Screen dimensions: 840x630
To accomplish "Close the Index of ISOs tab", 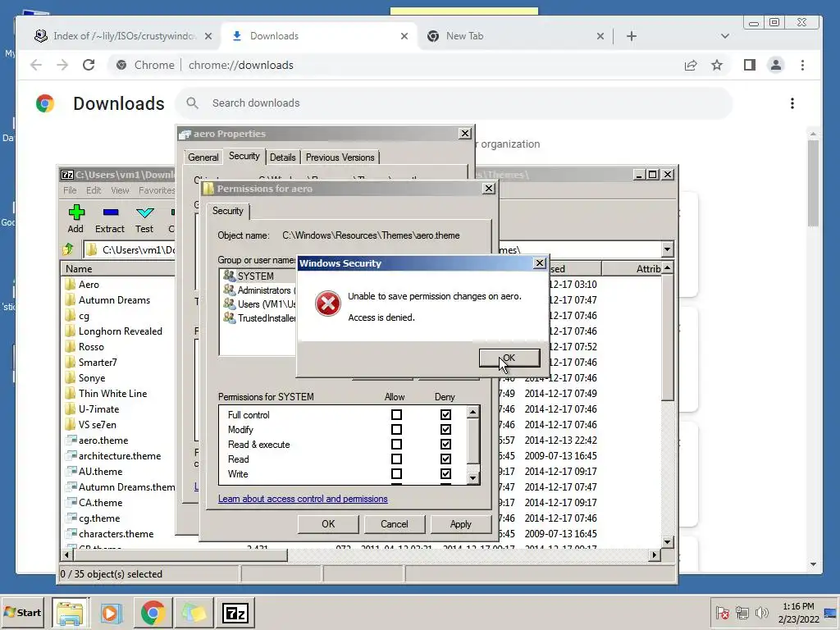I will pos(208,36).
